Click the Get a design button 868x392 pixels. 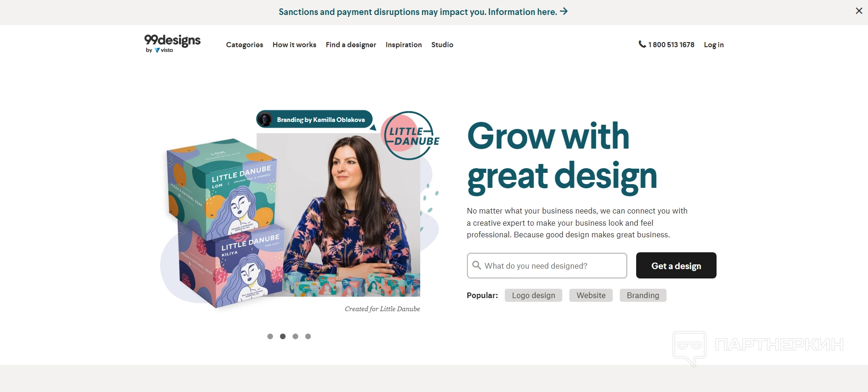pos(676,265)
